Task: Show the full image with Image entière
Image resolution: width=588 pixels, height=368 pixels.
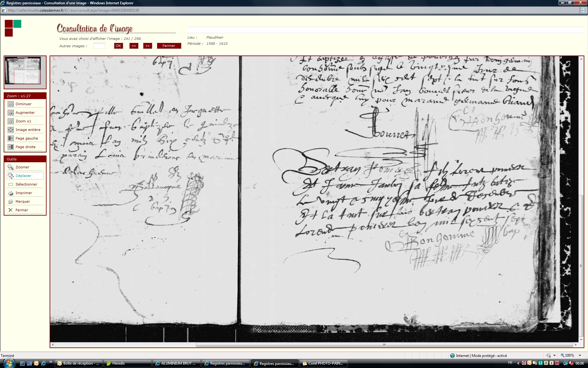Action: [11, 130]
